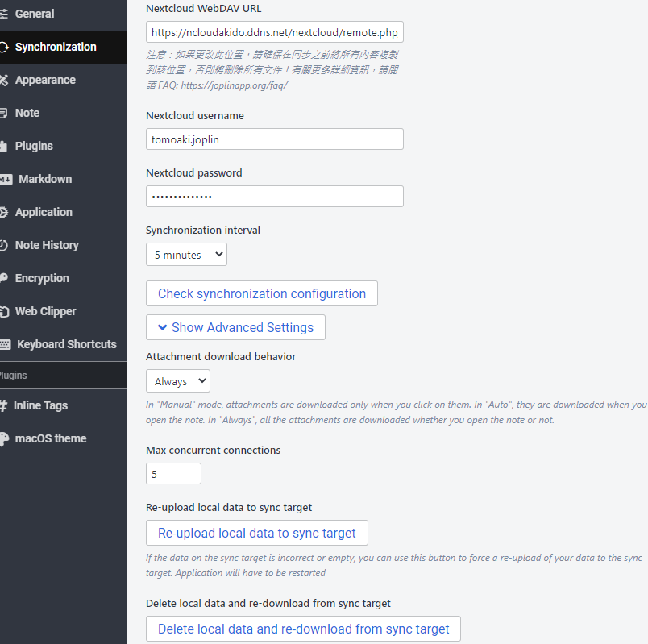
Task: Click Check synchronization configuration
Action: tap(261, 293)
